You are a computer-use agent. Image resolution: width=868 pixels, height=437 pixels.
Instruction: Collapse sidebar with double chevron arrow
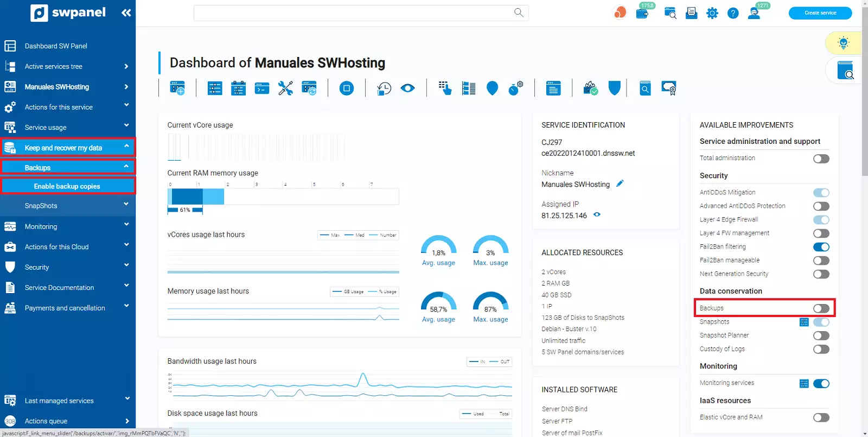click(x=126, y=12)
